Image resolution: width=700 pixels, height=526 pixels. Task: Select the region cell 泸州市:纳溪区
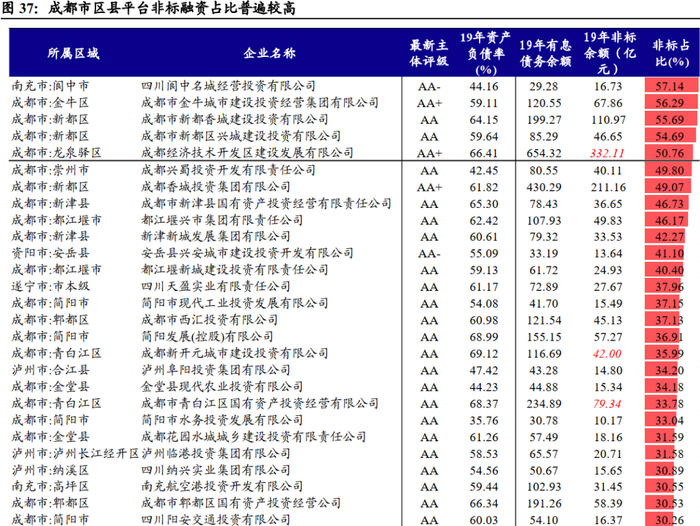[x=50, y=470]
